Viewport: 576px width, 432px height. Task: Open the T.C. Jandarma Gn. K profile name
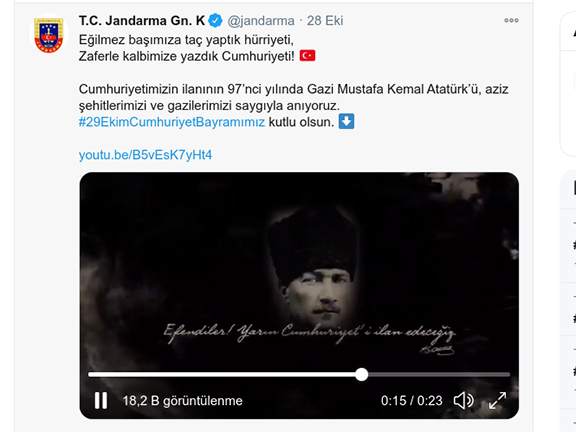142,21
